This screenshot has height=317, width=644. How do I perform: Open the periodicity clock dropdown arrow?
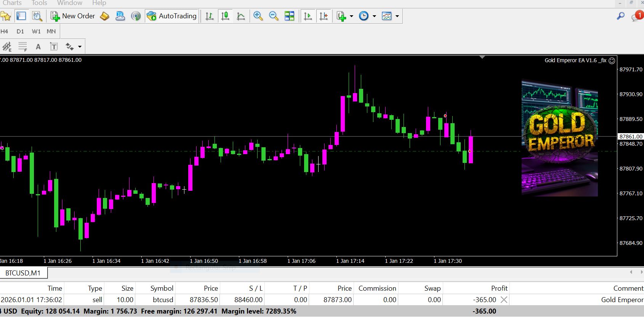[x=374, y=16]
